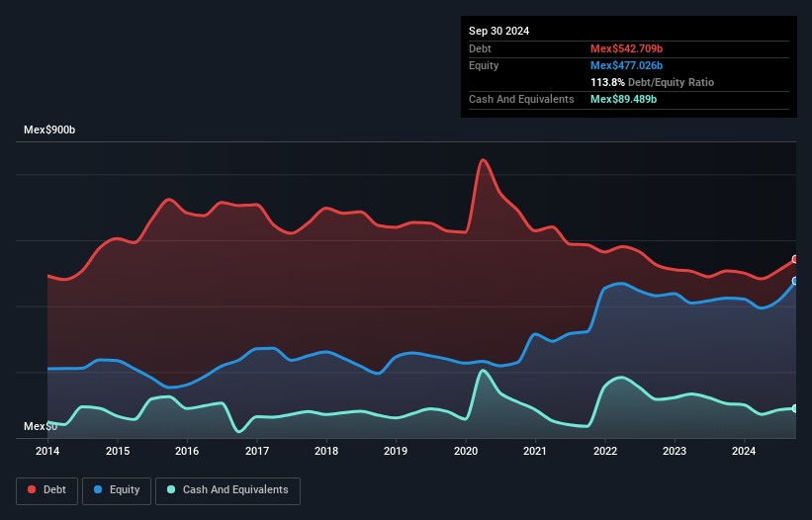Toggle Cash And Equivalents legend button
This screenshot has height=520, width=812.
[227, 489]
